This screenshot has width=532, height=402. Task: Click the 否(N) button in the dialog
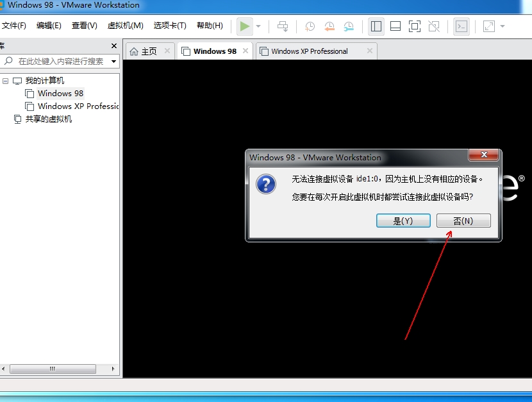pyautogui.click(x=463, y=221)
